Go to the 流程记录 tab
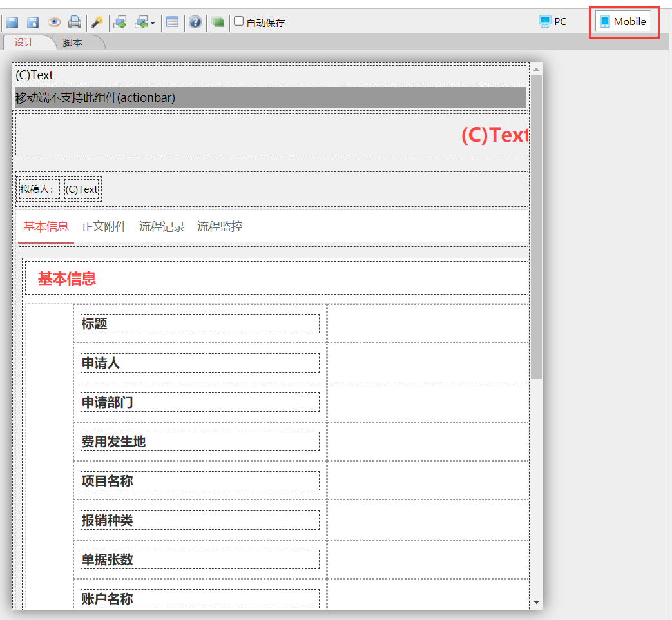 (x=162, y=227)
